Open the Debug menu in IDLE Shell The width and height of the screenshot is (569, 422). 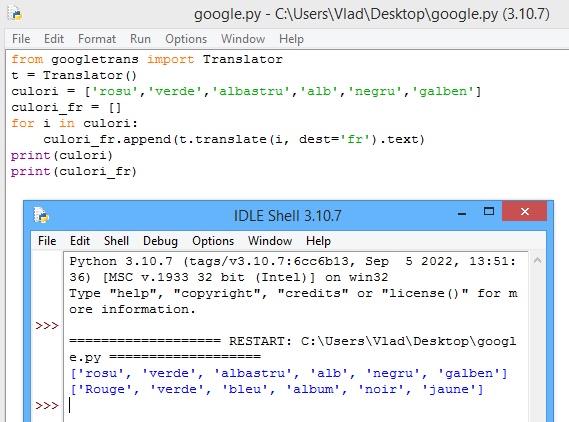[160, 241]
